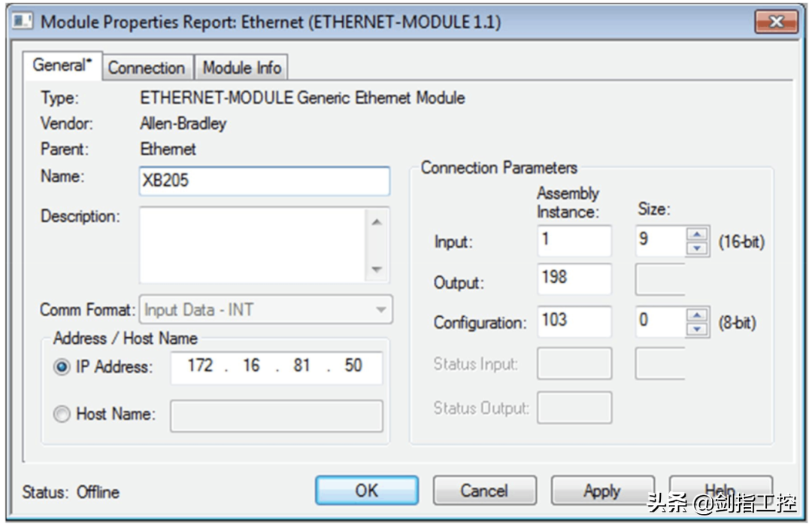The width and height of the screenshot is (812, 529).
Task: Click the dialog title bar module icon
Action: (23, 21)
